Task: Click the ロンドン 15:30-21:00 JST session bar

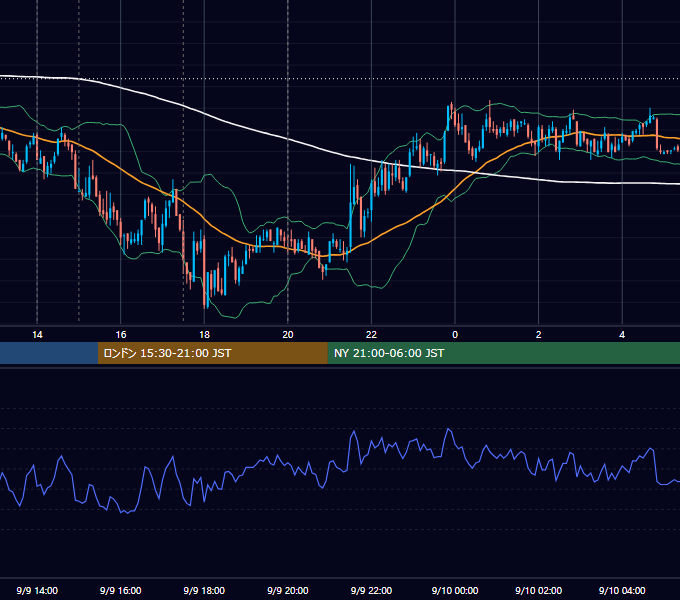Action: click(x=212, y=353)
